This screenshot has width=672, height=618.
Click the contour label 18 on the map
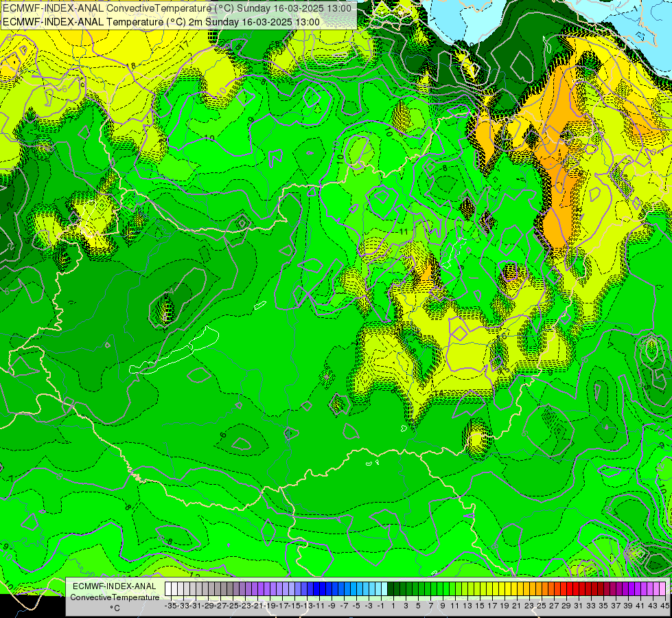[130, 66]
